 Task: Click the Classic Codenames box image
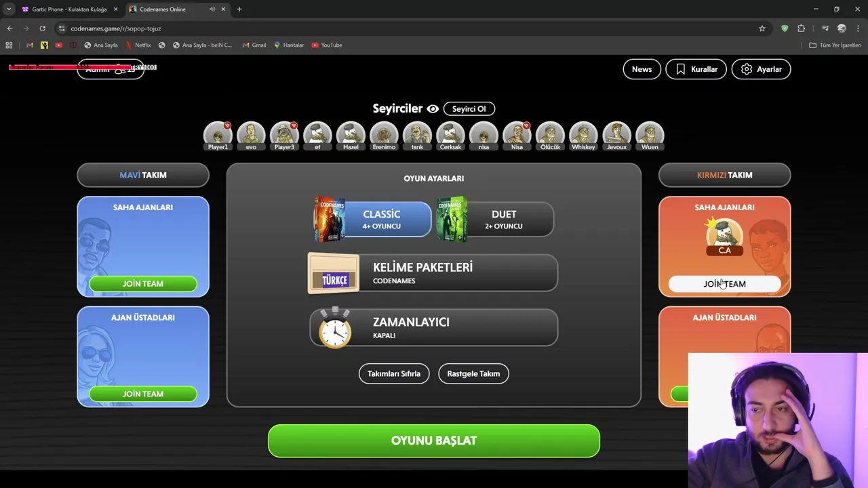pos(330,219)
